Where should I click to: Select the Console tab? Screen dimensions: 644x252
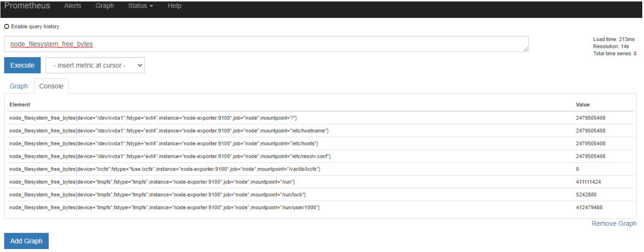pyautogui.click(x=51, y=86)
